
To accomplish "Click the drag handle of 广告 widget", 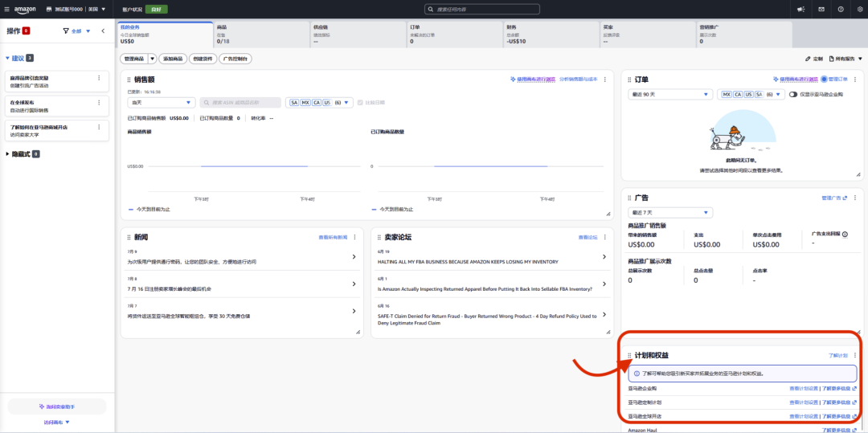I will (629, 198).
